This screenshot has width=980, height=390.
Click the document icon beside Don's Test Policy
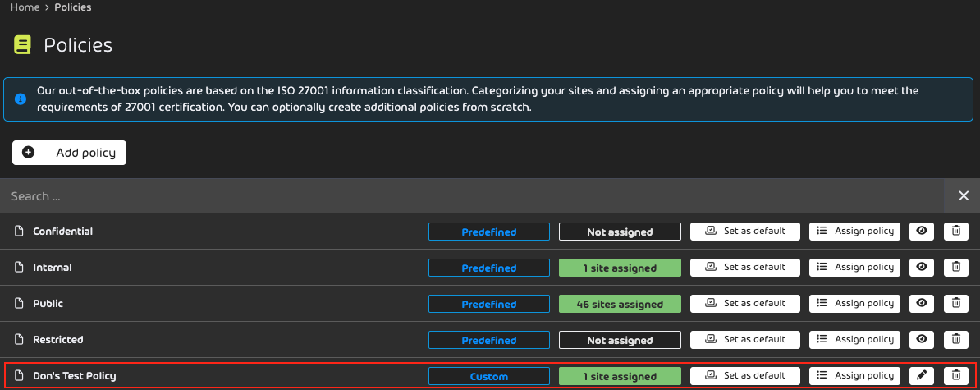click(19, 376)
